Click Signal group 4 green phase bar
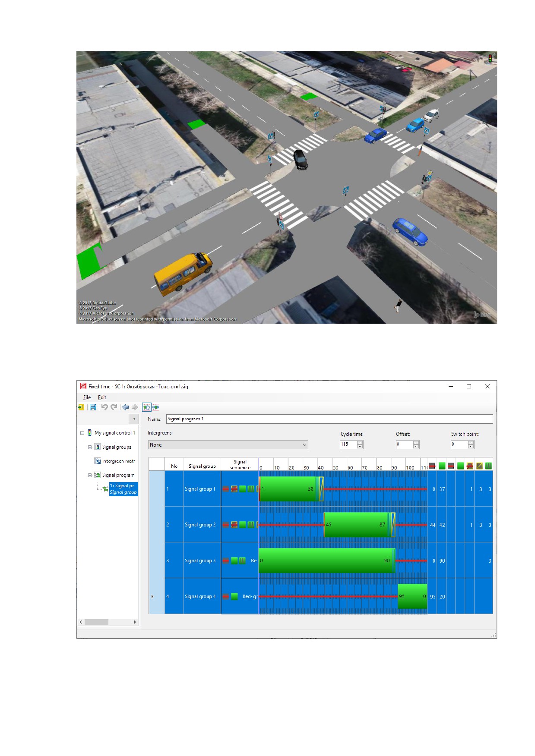The height and width of the screenshot is (756, 535). tap(412, 596)
